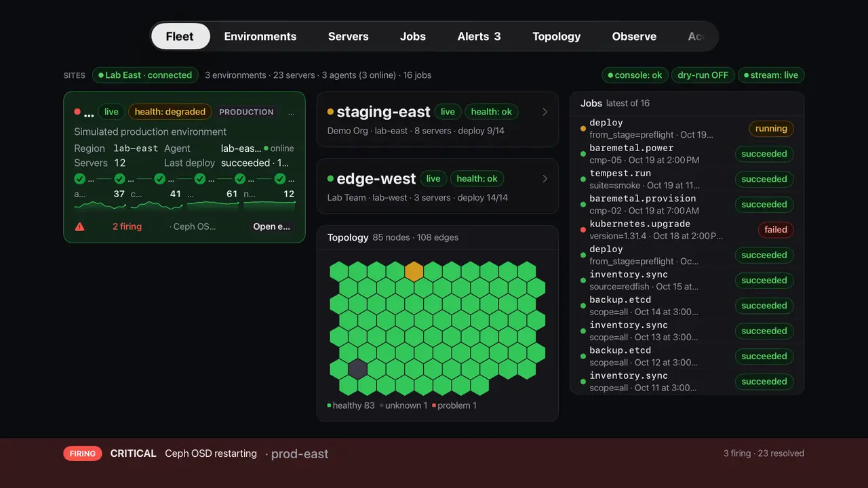Click the sparkline chart under value 37
868x488 pixels.
pos(100,205)
